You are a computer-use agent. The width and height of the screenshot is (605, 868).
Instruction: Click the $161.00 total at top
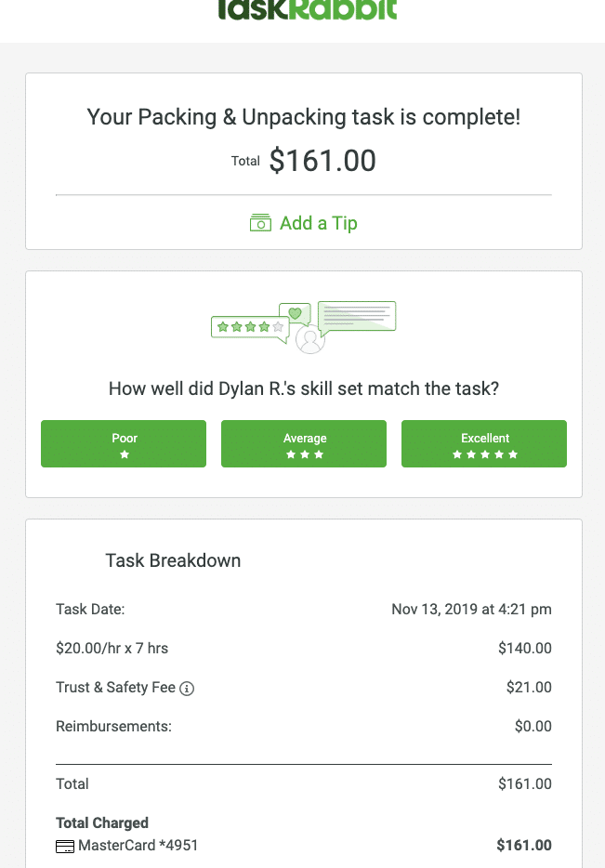322,161
